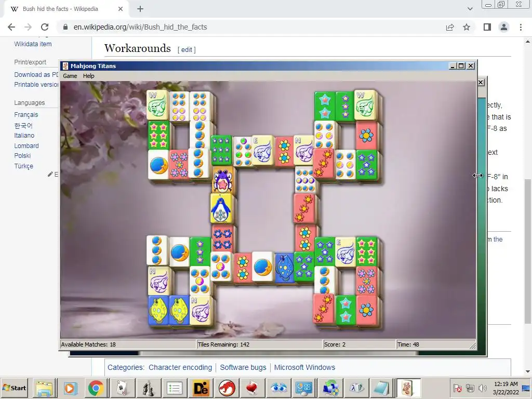The height and width of the screenshot is (399, 532).
Task: Open the lambda taskbar icon
Action: (356, 388)
